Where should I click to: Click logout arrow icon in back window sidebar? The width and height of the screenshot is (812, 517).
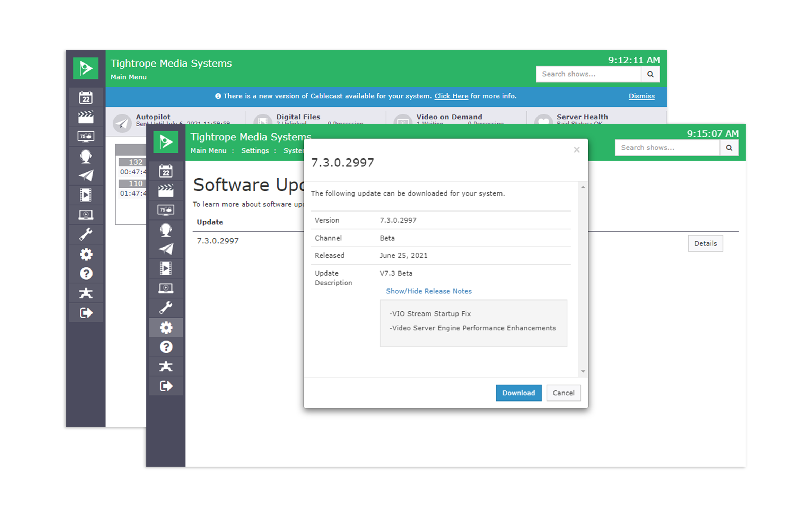point(86,313)
